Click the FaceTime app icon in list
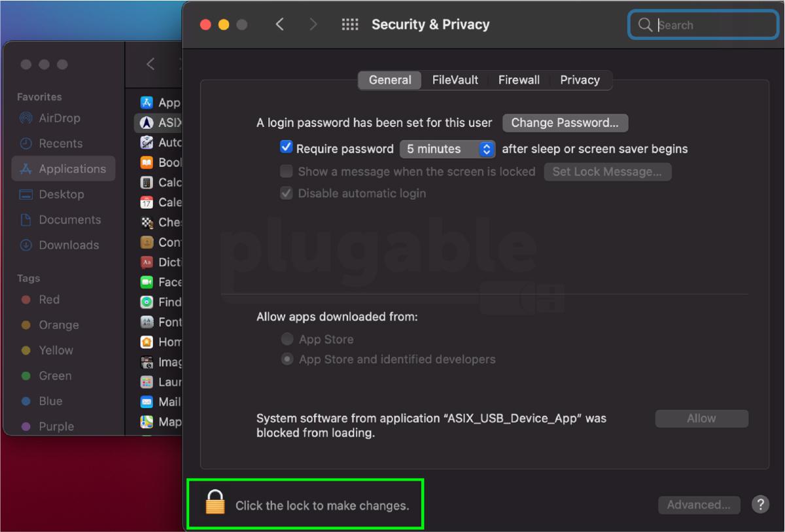The width and height of the screenshot is (785, 532). pyautogui.click(x=147, y=282)
